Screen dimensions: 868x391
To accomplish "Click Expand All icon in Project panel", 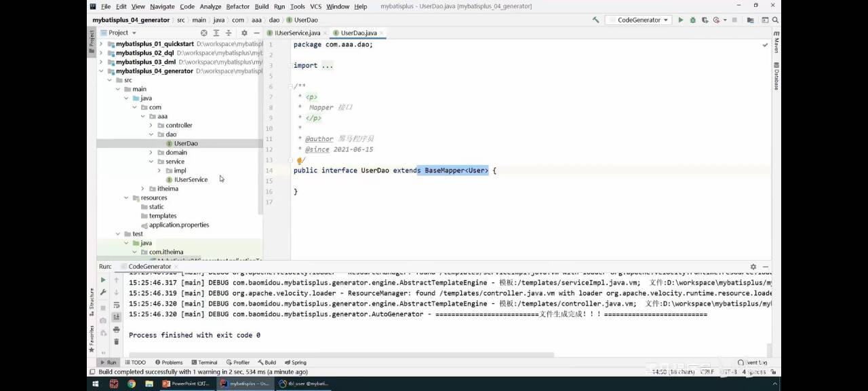I will tap(216, 33).
